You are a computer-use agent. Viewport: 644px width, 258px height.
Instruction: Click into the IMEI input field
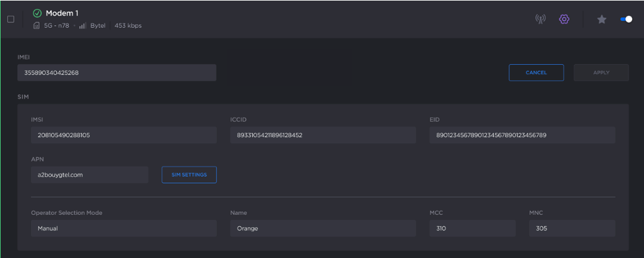click(x=116, y=73)
